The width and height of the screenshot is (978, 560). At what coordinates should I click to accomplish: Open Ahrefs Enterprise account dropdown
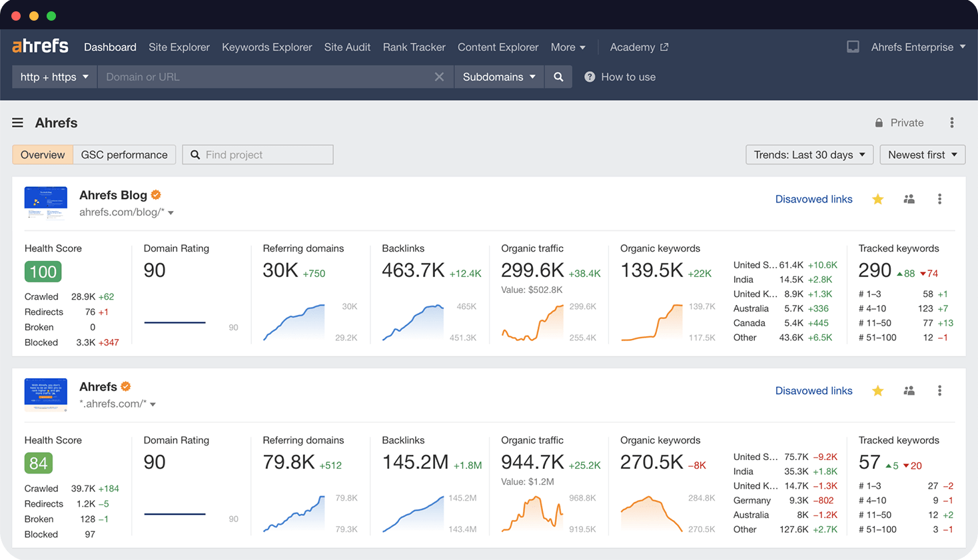tap(918, 47)
